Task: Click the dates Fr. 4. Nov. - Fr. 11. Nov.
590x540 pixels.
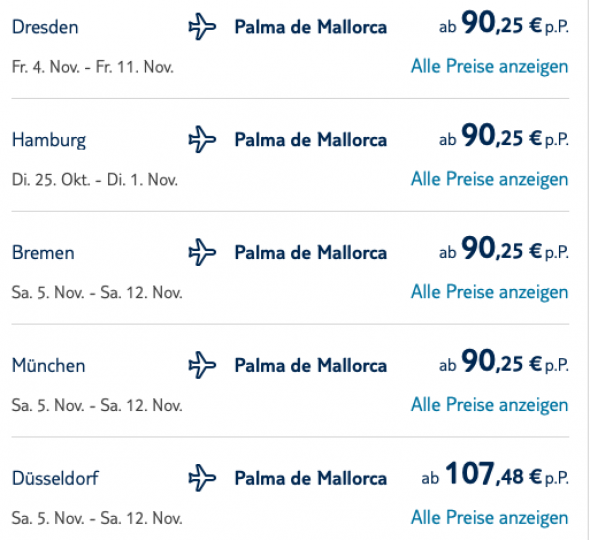Action: click(93, 67)
